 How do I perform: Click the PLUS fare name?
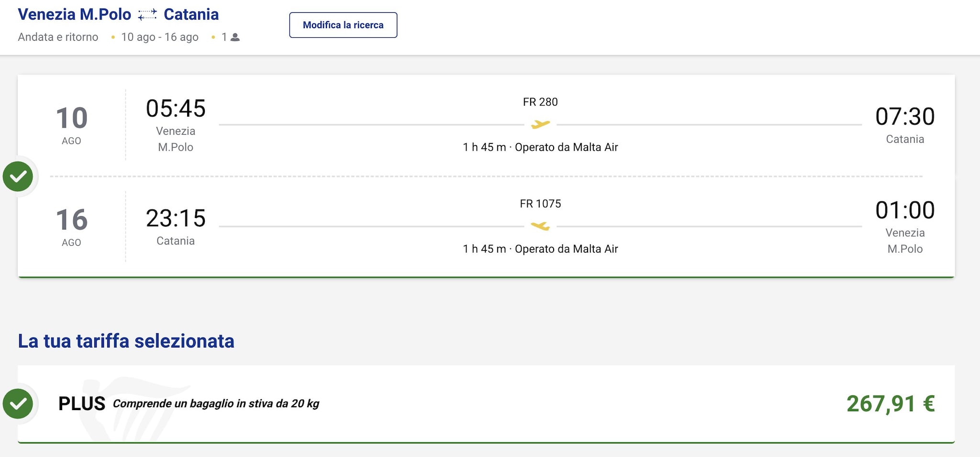tap(82, 403)
